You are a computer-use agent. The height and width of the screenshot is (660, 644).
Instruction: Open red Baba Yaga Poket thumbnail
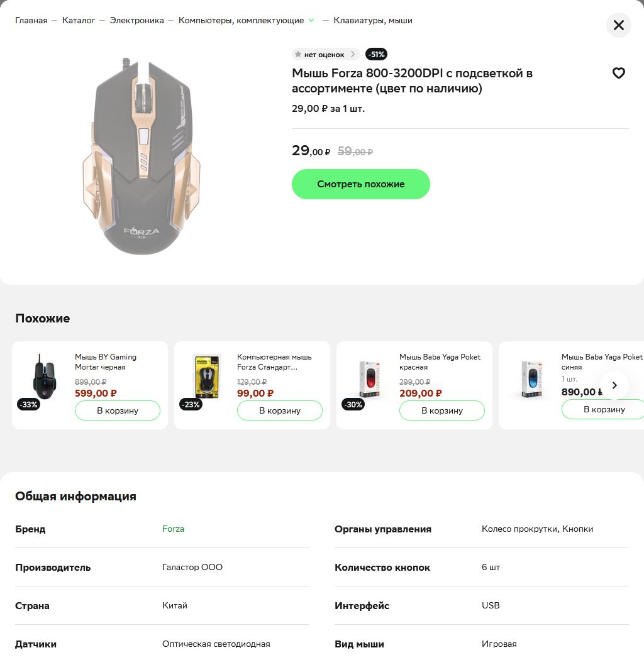[369, 378]
